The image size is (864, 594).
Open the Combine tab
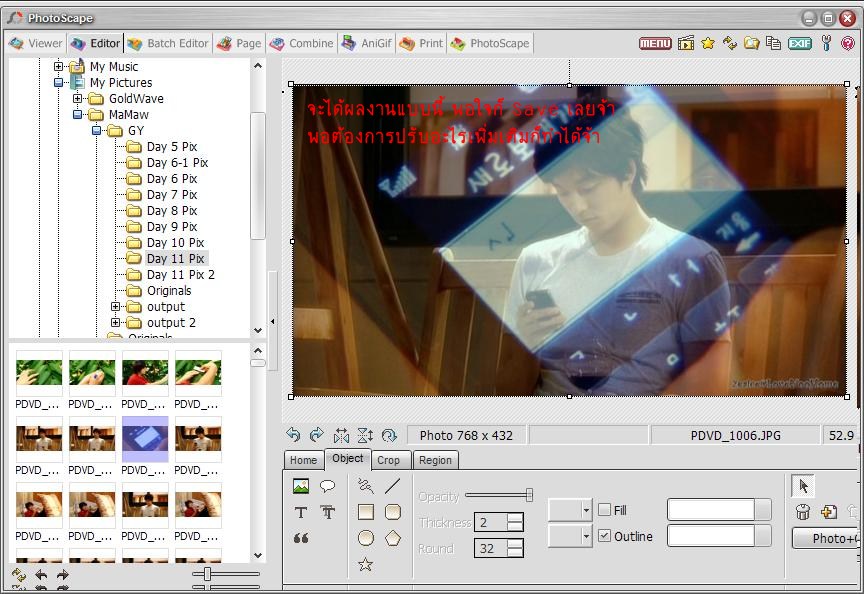301,43
